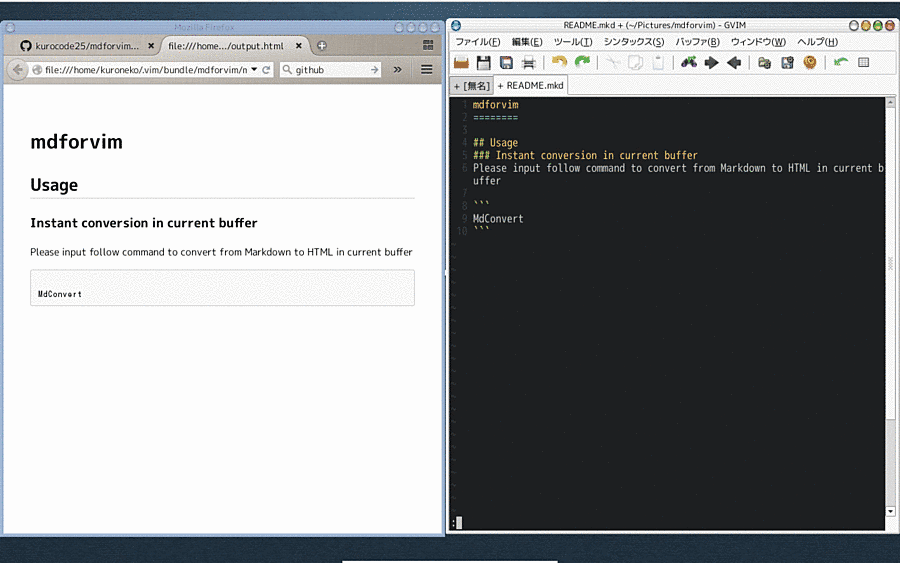Image resolution: width=900 pixels, height=563 pixels.
Task: Click the scroll-down arrow of GVIM scrollbar
Action: coord(891,511)
